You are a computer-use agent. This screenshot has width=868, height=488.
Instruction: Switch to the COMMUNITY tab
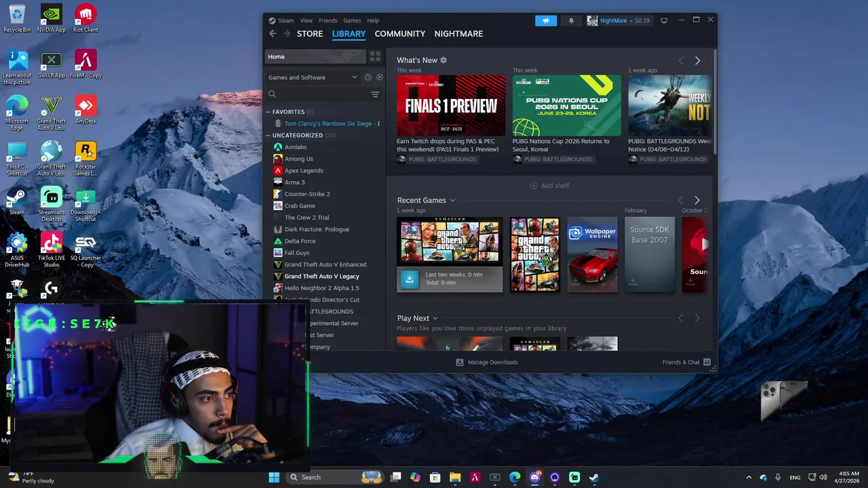coord(400,34)
